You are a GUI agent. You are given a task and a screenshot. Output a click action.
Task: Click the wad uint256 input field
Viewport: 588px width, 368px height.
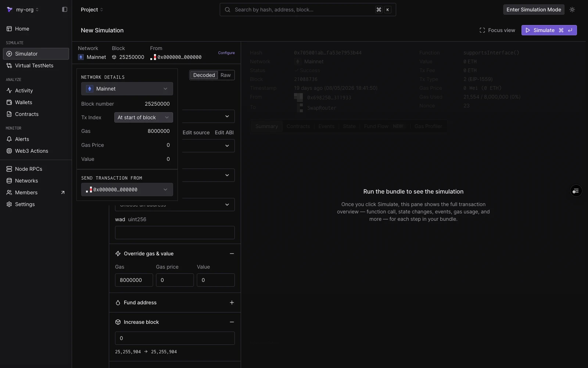pyautogui.click(x=175, y=233)
